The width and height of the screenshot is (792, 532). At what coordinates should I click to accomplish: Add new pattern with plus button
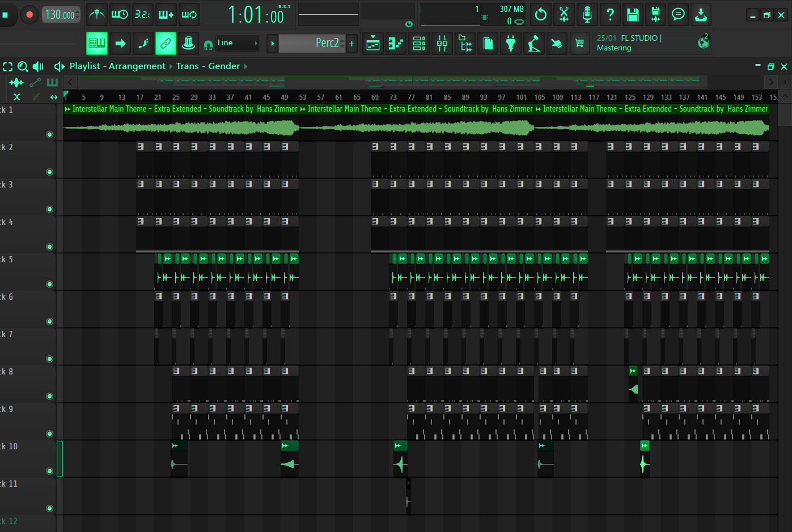pyautogui.click(x=351, y=44)
